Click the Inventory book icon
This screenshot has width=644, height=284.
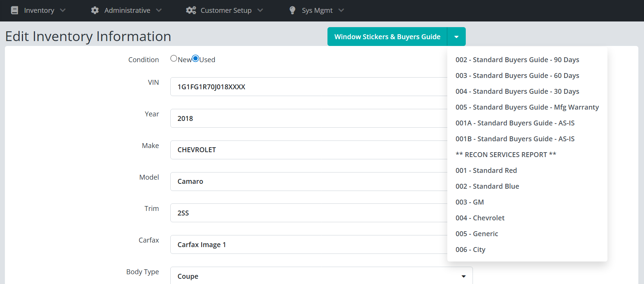point(14,10)
